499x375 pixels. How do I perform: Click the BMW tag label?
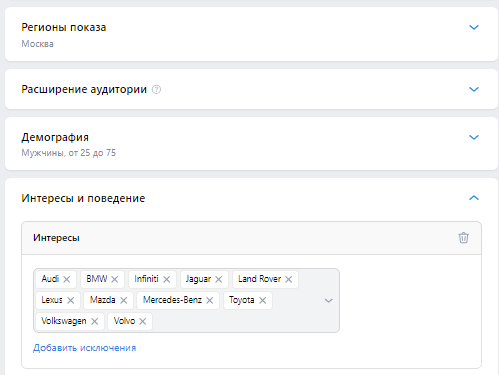pos(97,279)
